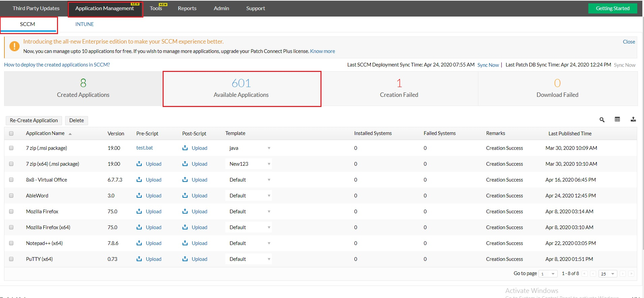
Task: Open the 601 Available Applications tile
Action: [x=241, y=88]
